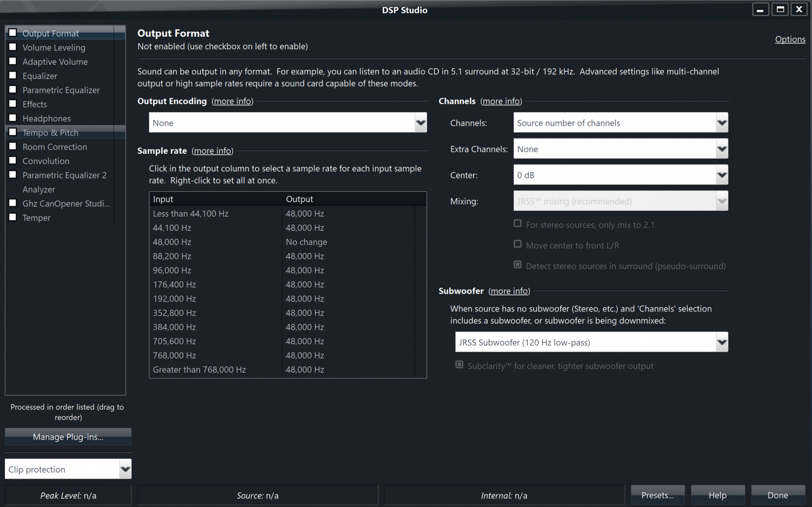Open Output Encoding 'more info' link
The height and width of the screenshot is (507, 812).
point(233,101)
